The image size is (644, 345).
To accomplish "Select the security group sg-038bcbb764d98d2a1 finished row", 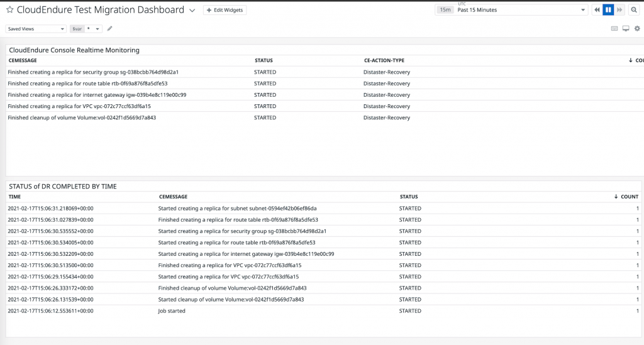I will [x=325, y=72].
